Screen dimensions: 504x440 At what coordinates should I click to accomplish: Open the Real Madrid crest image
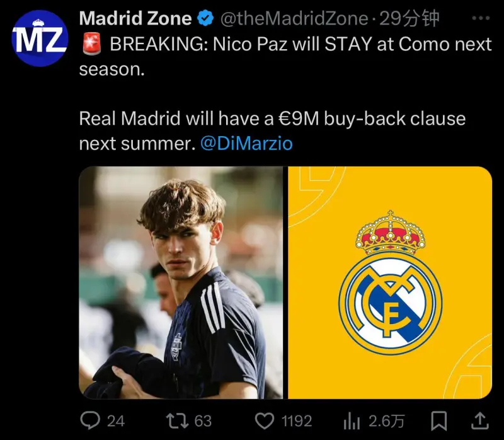click(x=390, y=282)
